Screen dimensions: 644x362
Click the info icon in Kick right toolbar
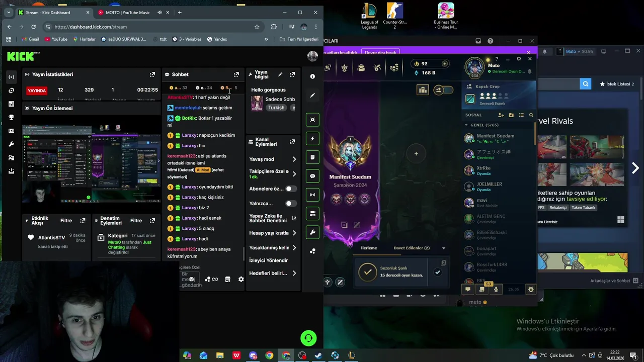[312, 76]
